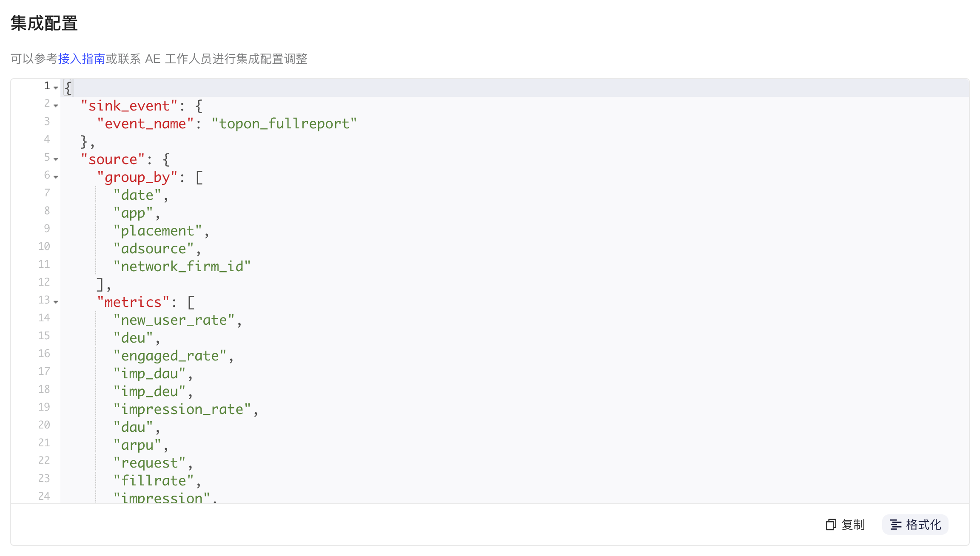Click the "adsource" string
This screenshot has width=980, height=556.
pyautogui.click(x=153, y=249)
